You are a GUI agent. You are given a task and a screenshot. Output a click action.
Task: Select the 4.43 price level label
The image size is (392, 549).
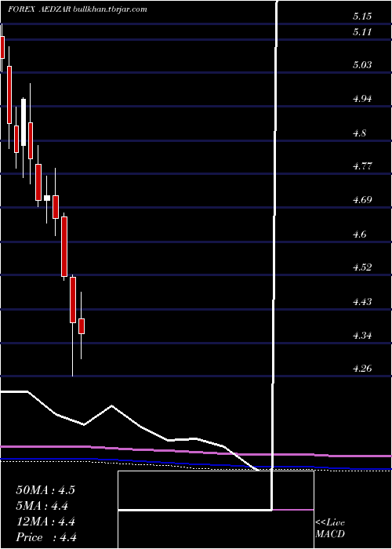[362, 302]
